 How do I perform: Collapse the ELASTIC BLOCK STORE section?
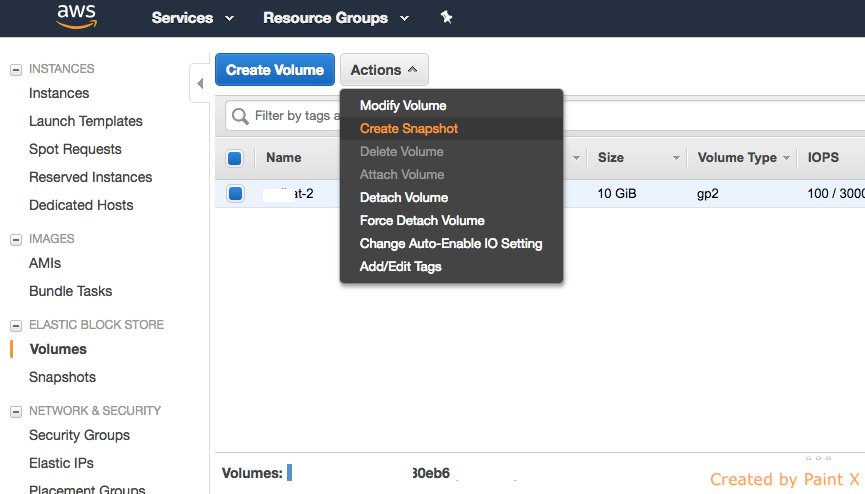coord(15,325)
